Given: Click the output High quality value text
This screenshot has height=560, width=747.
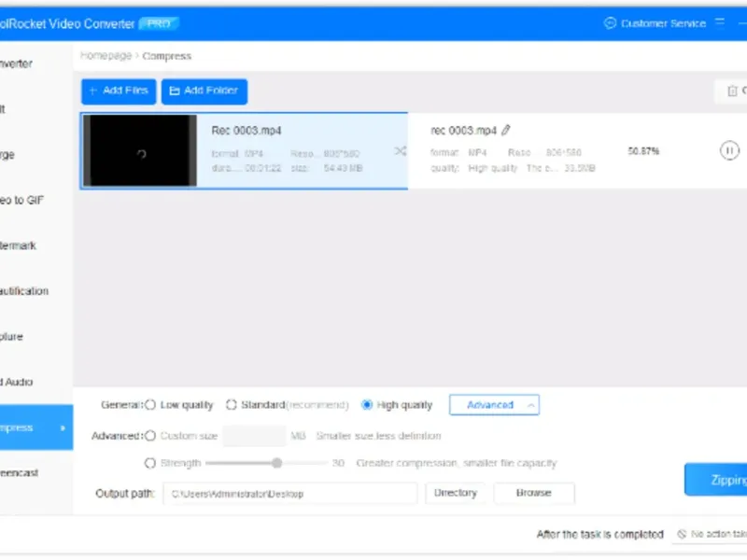Looking at the screenshot, I should [x=493, y=168].
